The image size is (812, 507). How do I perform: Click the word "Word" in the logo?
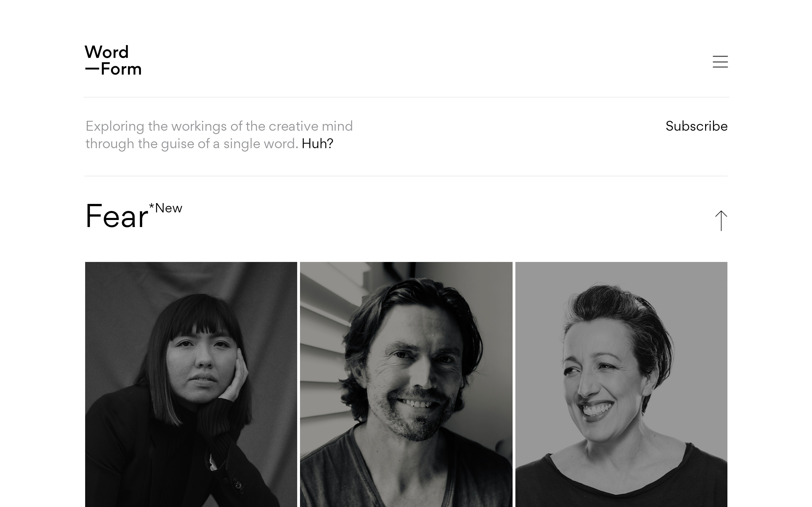(107, 52)
